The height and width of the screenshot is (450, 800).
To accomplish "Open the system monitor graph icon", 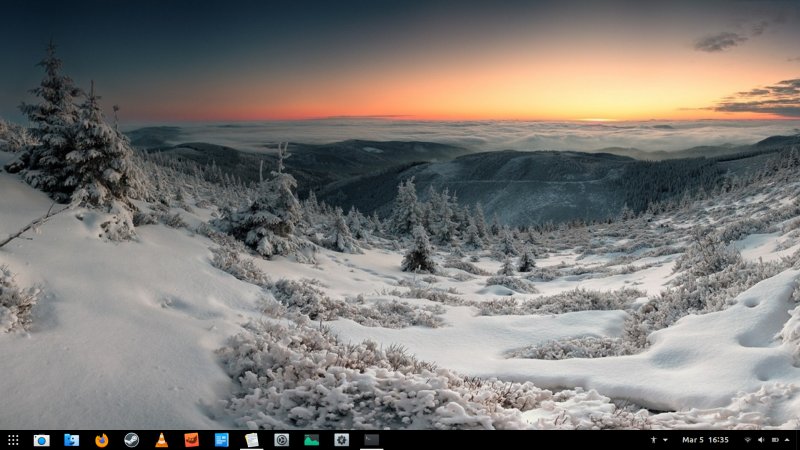I will pyautogui.click(x=312, y=440).
